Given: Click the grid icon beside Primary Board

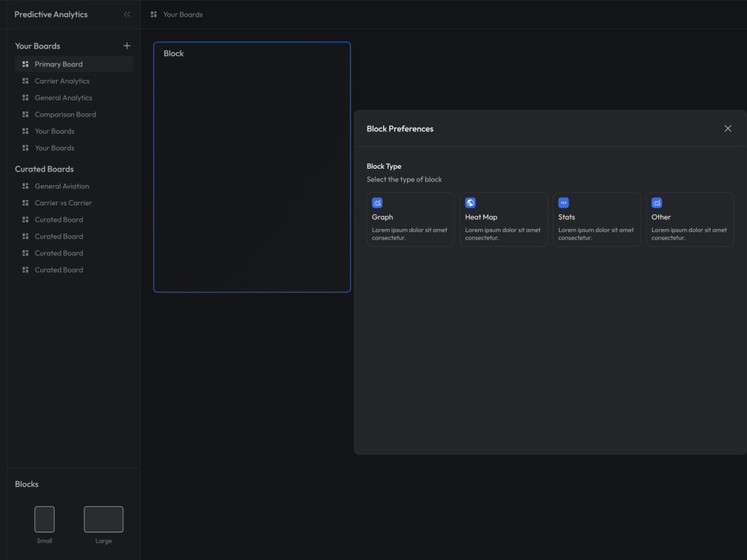Looking at the screenshot, I should 25,63.
